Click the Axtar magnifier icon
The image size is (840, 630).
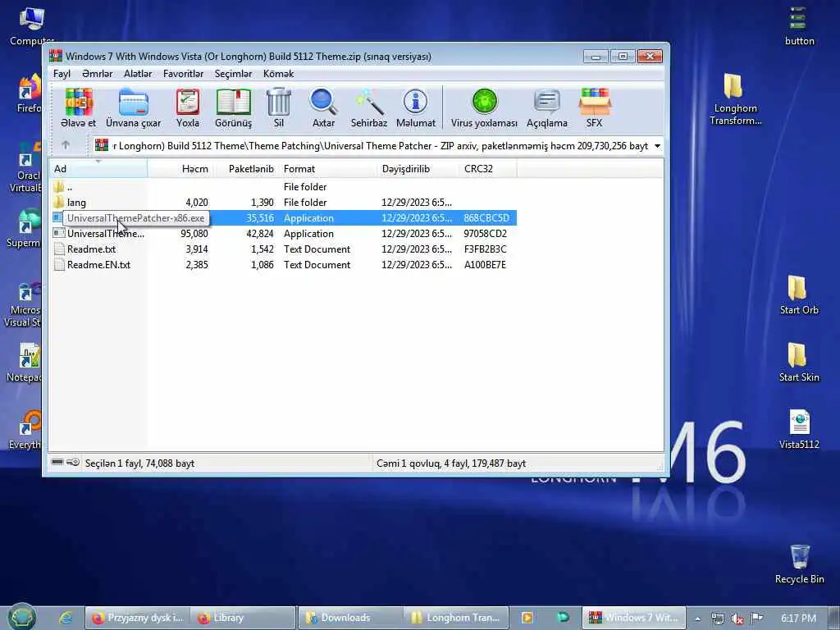pos(323,108)
